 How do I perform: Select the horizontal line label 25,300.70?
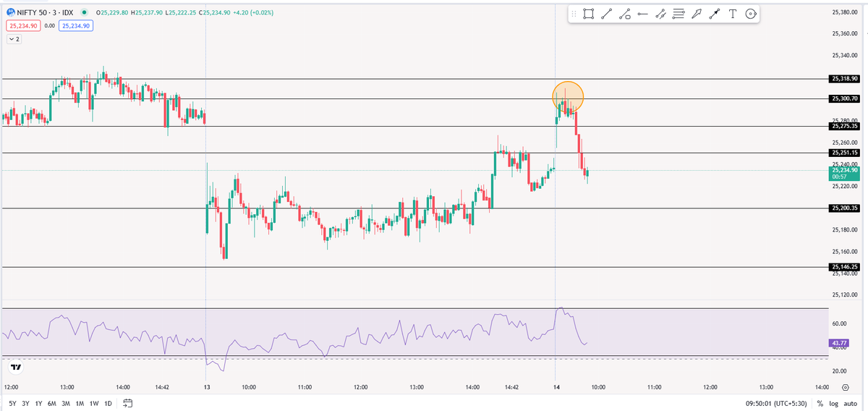click(x=845, y=98)
